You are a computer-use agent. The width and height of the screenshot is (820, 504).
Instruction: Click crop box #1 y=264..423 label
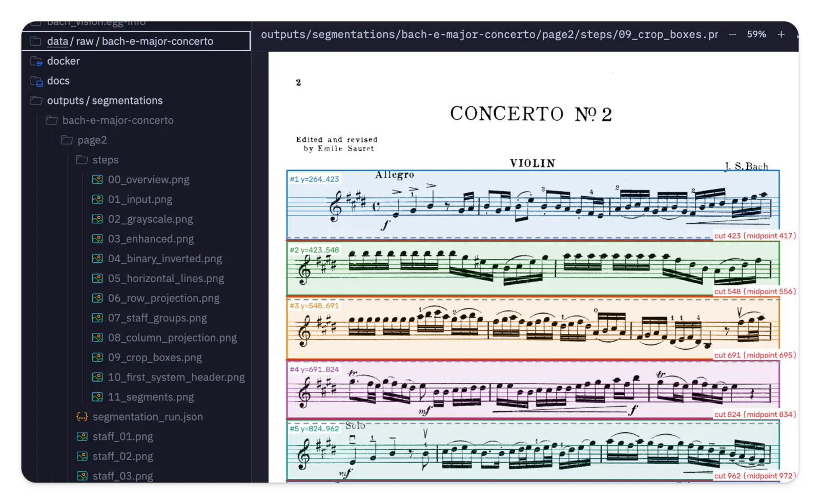pos(314,179)
